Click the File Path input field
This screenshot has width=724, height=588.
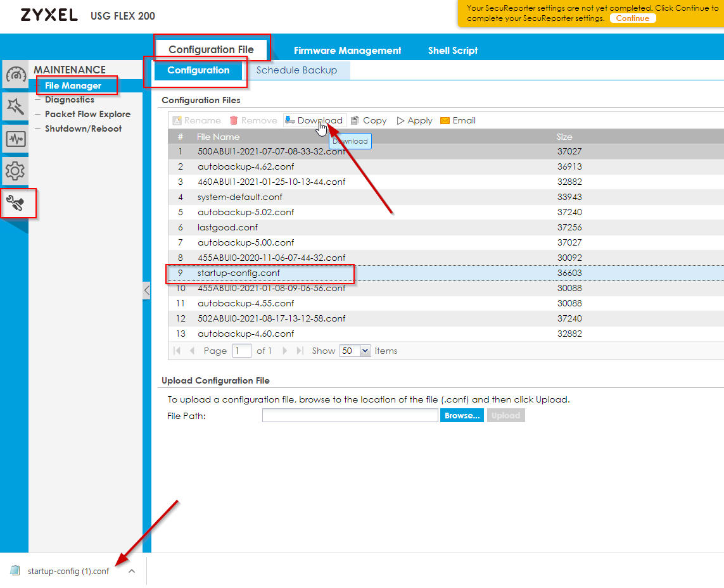click(350, 416)
